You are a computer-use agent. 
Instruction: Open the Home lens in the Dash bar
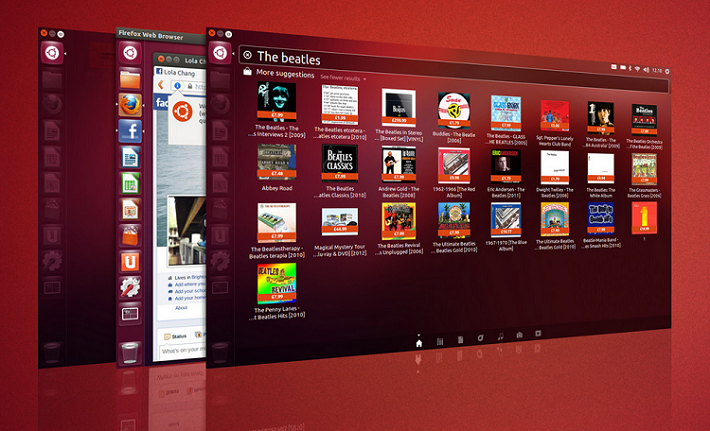click(x=419, y=343)
